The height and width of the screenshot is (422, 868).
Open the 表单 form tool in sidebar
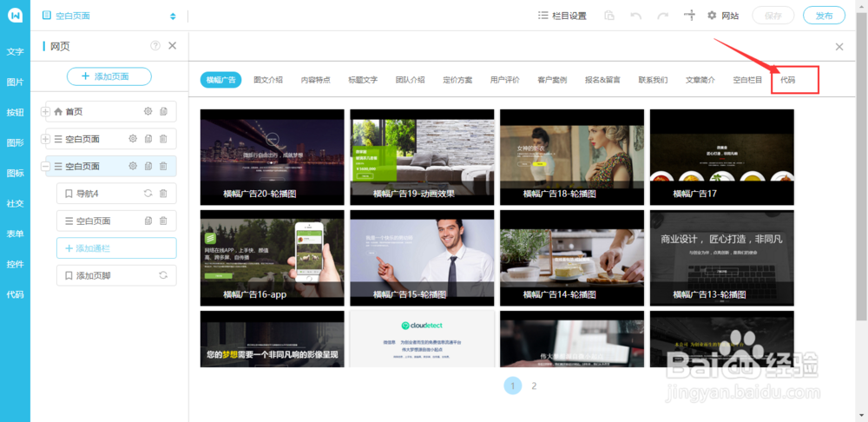(15, 234)
